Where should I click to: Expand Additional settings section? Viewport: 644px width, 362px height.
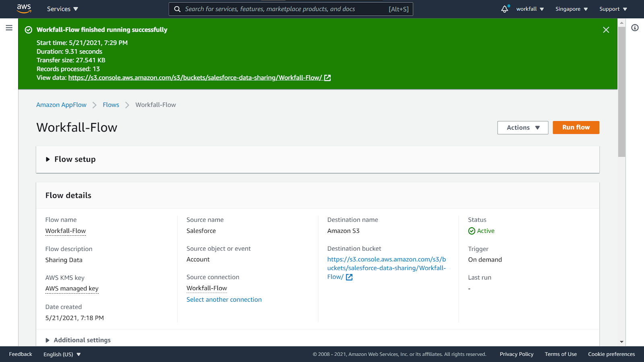[78, 340]
